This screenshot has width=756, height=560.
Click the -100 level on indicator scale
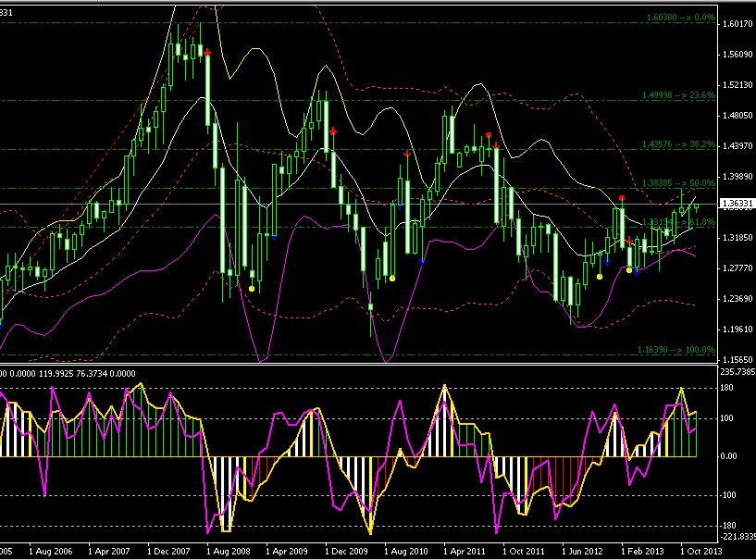[728, 495]
